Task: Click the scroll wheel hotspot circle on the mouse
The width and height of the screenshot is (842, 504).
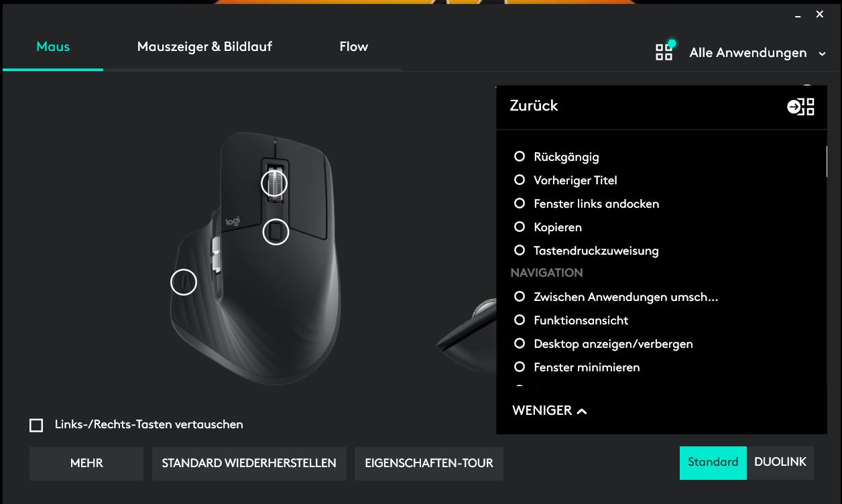Action: pos(274,183)
